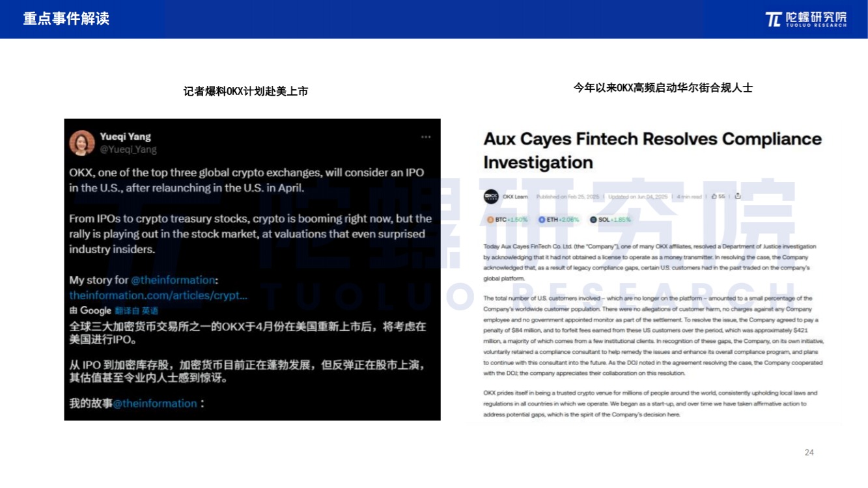The height and width of the screenshot is (488, 868).
Task: Click article paragraph starting 'OKX prides itself'
Action: tap(650, 403)
